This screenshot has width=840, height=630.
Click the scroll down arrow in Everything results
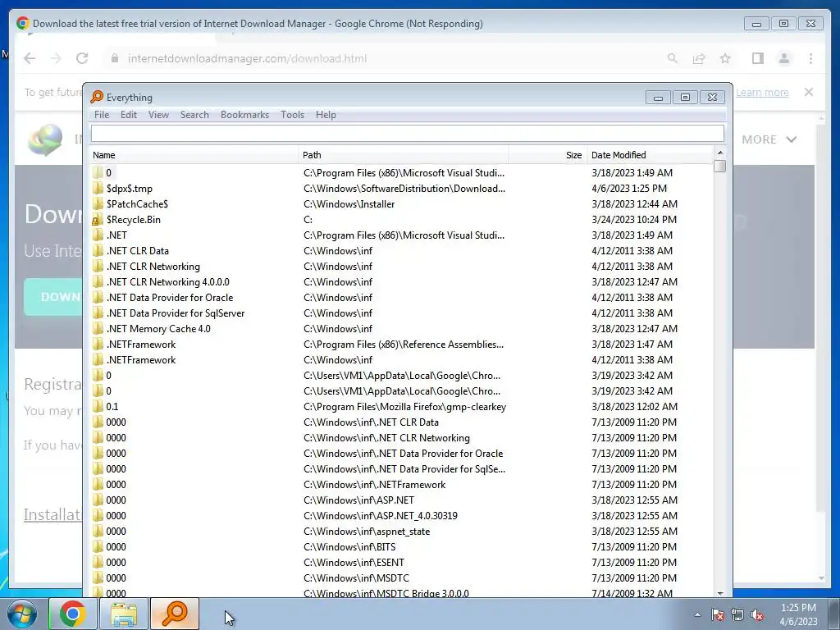pyautogui.click(x=720, y=593)
